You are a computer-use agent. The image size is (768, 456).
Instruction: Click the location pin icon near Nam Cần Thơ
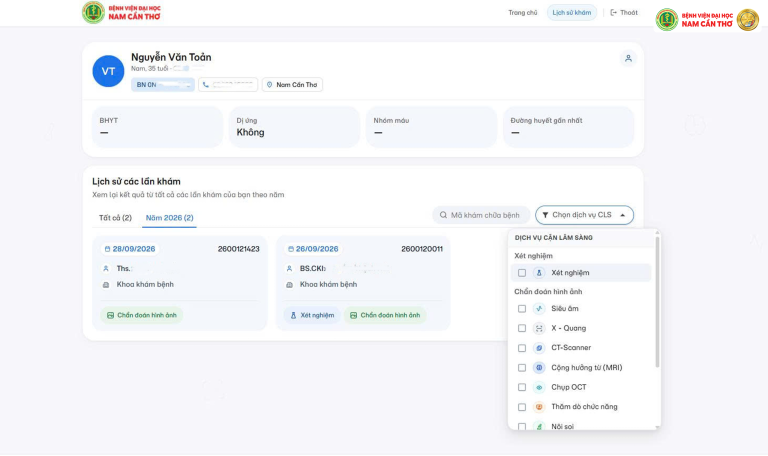pyautogui.click(x=269, y=85)
